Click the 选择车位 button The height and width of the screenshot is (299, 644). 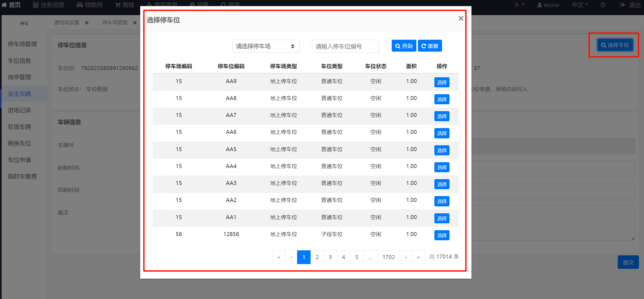tap(615, 45)
